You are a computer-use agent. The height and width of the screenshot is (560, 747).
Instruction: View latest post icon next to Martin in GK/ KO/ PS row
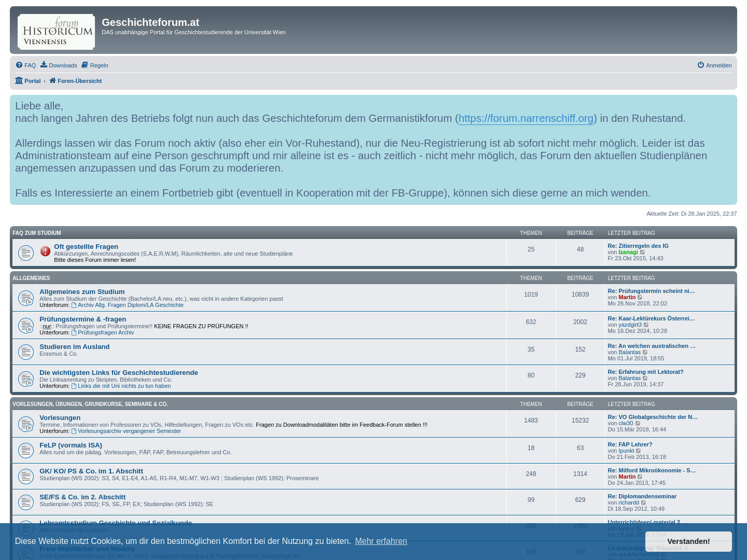click(640, 477)
